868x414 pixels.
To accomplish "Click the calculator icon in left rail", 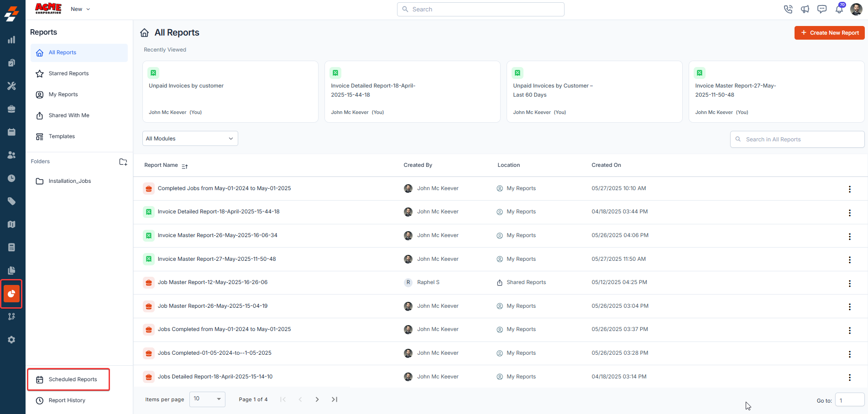I will coord(11,247).
